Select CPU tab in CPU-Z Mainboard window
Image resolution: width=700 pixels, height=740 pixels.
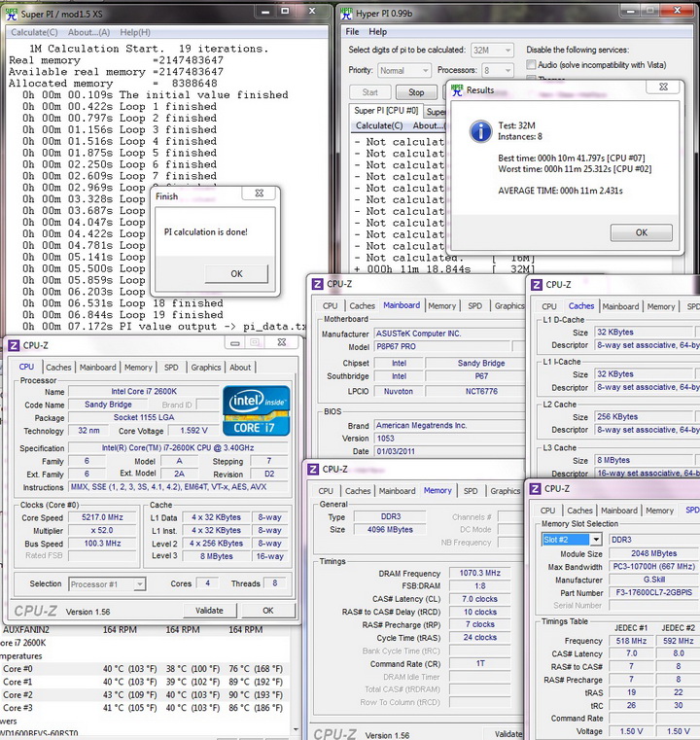coord(330,305)
